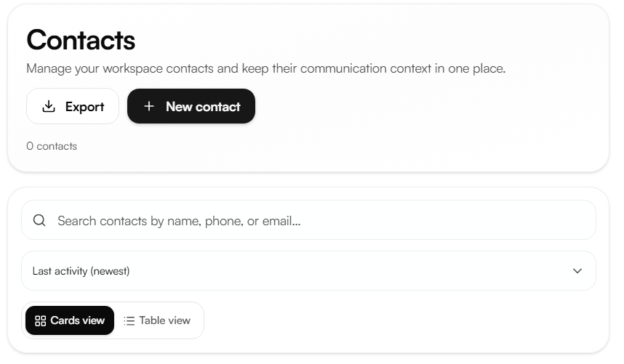Image resolution: width=624 pixels, height=364 pixels.
Task: Select the Cards view toggle
Action: [x=70, y=320]
